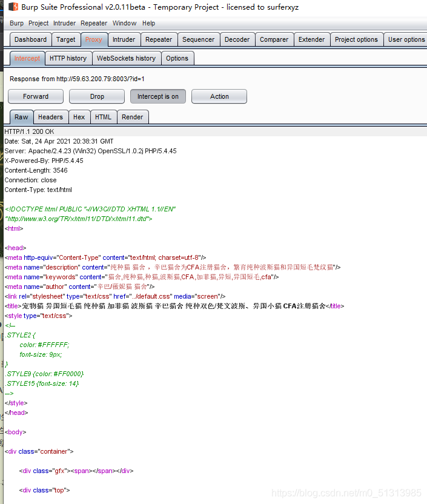427x504 pixels.
Task: Click the 'Response from http://59.63.200.79:8003/?id=1' label
Action: [x=77, y=79]
